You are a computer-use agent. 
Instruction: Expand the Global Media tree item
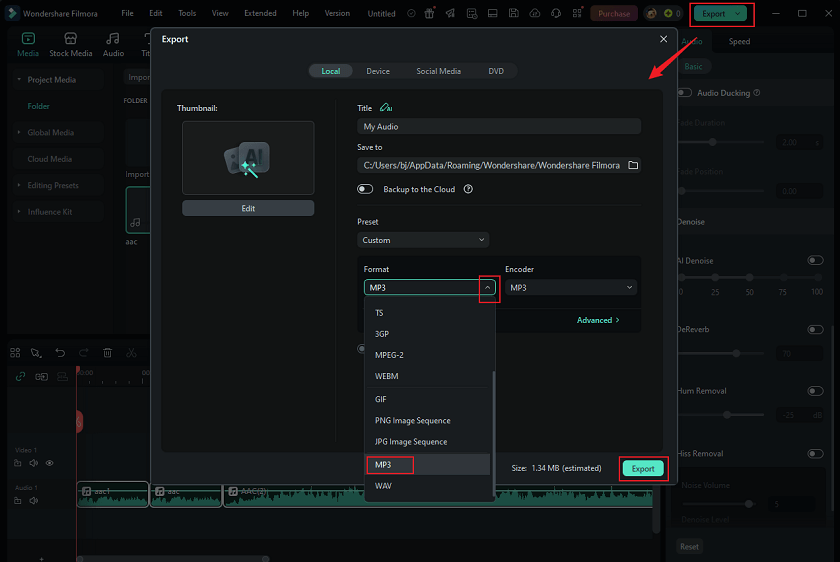19,132
